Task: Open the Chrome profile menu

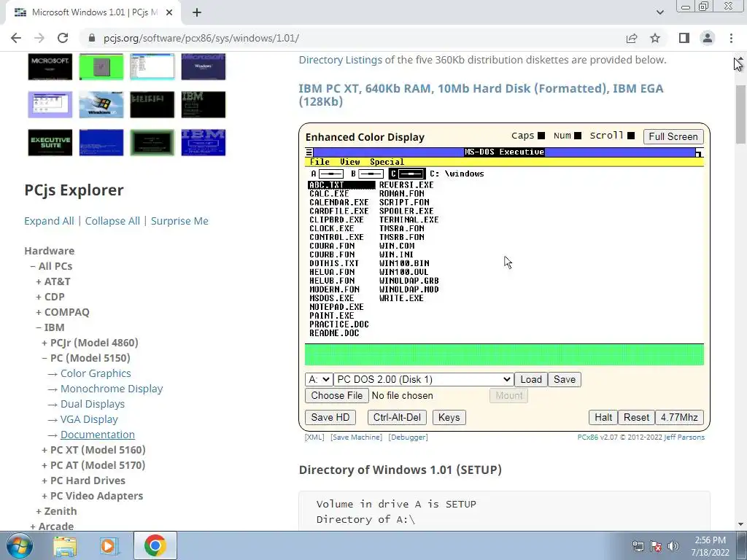Action: pyautogui.click(x=708, y=38)
